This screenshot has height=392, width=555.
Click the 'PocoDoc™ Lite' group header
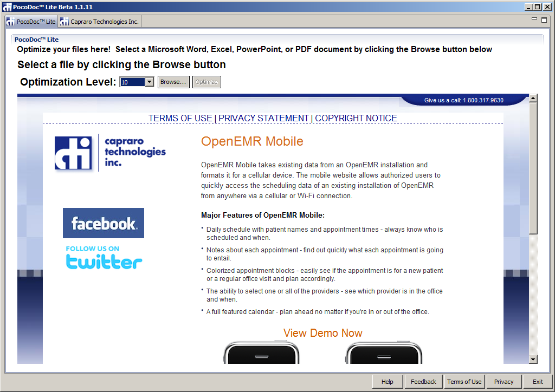tap(36, 40)
